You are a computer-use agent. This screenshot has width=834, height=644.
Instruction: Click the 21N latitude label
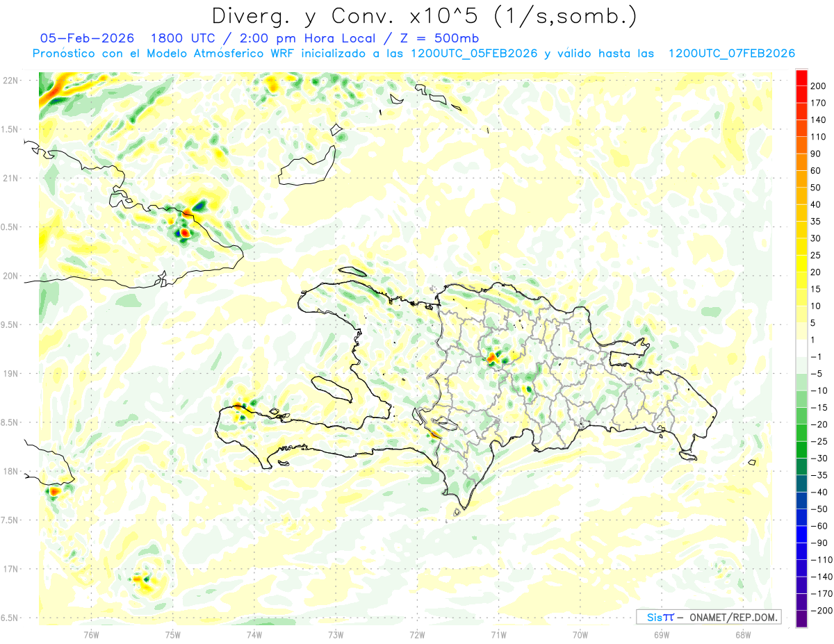tap(10, 179)
